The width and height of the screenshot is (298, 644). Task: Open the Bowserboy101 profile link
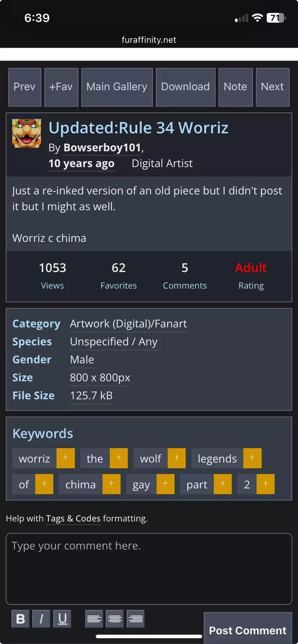(102, 148)
